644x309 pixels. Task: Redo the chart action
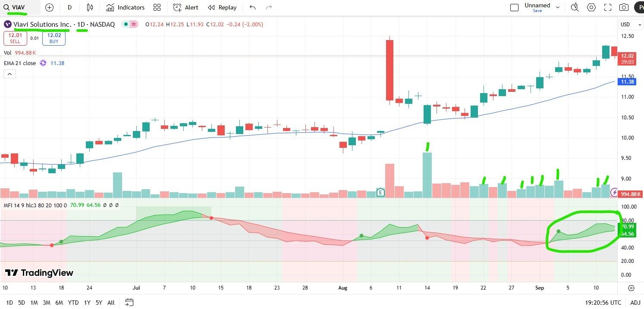tap(269, 7)
